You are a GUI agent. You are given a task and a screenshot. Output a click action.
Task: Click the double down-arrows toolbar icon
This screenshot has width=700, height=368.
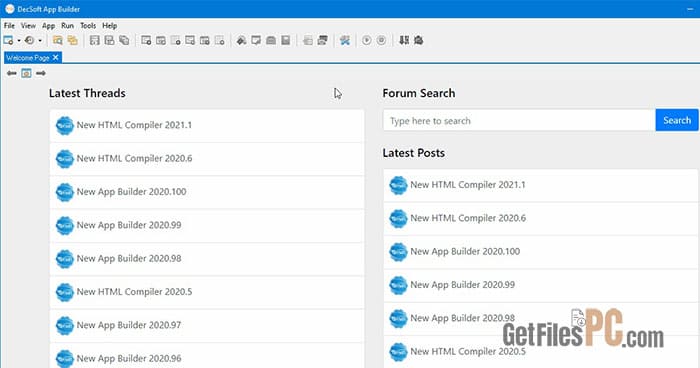[x=404, y=40]
